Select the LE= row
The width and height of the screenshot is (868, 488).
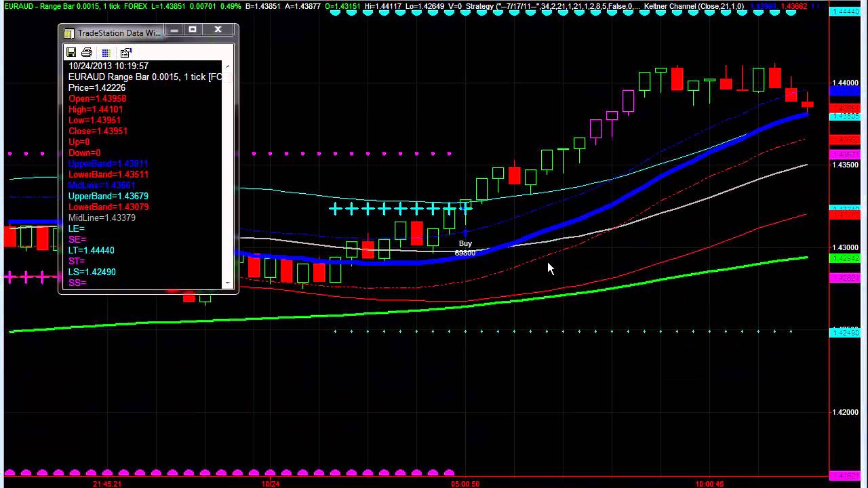77,228
